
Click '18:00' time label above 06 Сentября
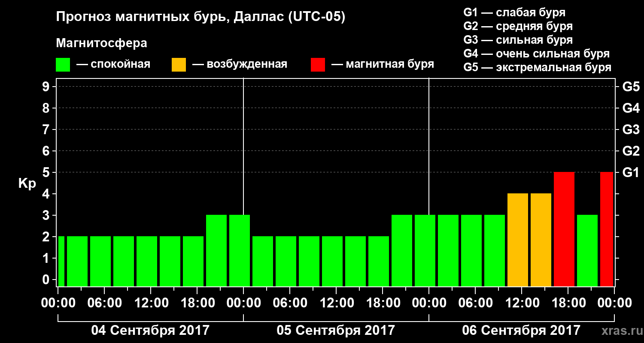point(568,303)
